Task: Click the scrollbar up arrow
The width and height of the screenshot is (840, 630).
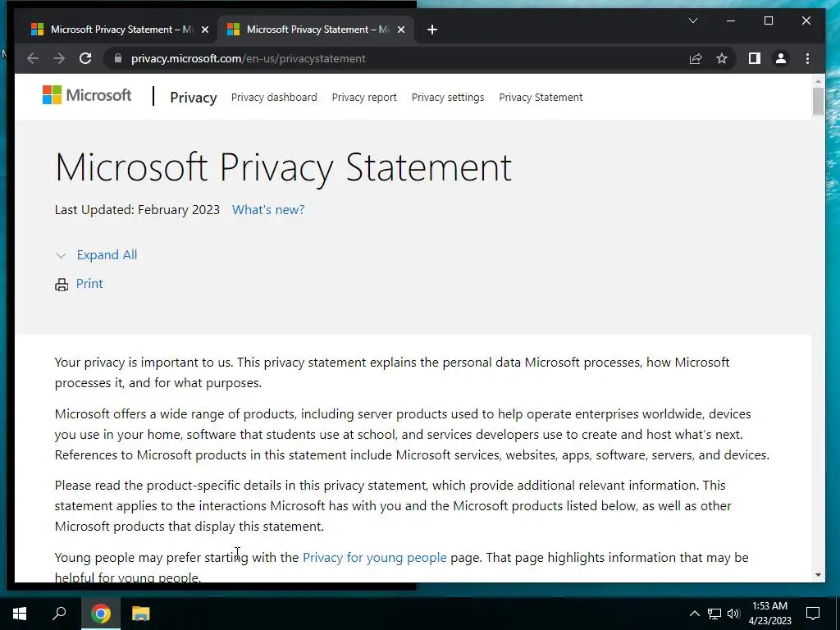Action: tap(818, 81)
